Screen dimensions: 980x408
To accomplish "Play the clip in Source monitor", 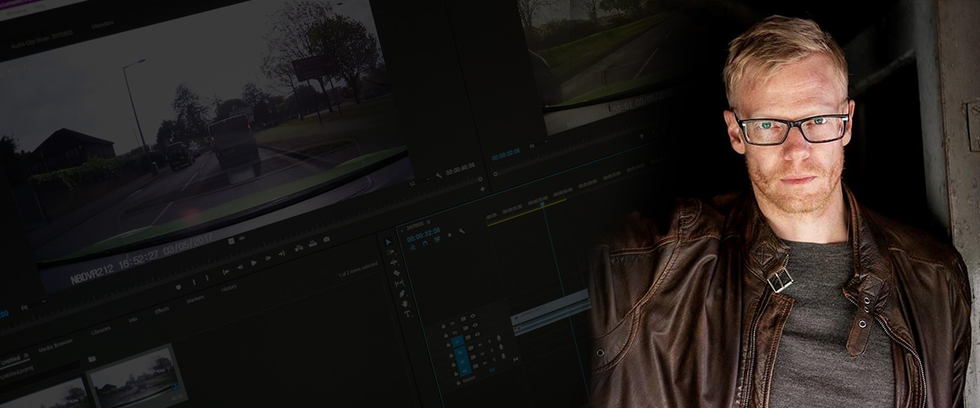I will coord(254,263).
